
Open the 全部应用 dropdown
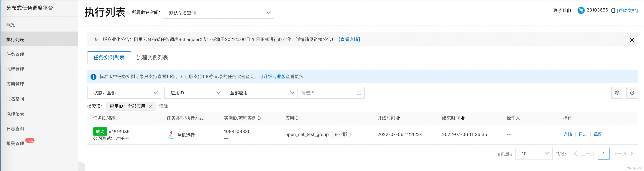click(261, 93)
